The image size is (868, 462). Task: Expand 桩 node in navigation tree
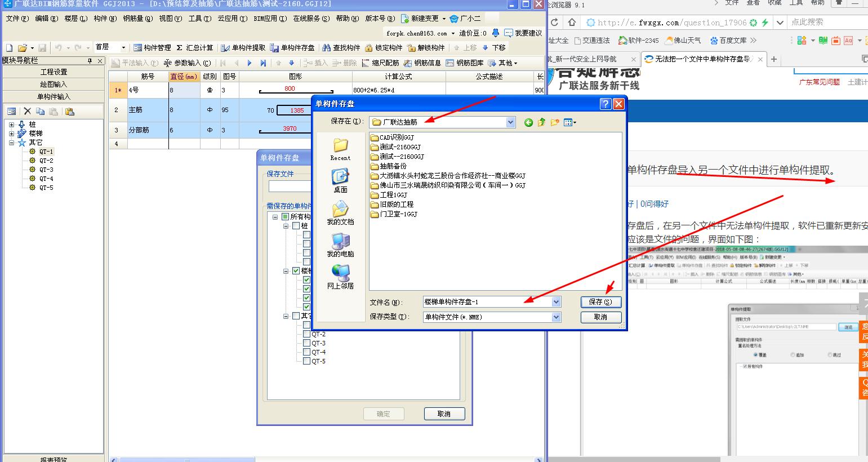[11, 125]
